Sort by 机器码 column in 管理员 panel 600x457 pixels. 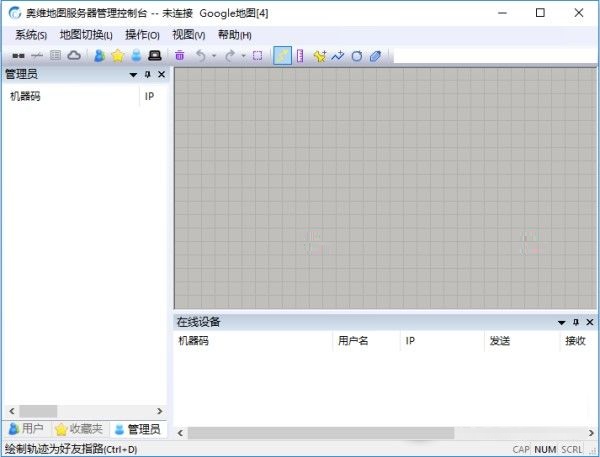point(71,96)
